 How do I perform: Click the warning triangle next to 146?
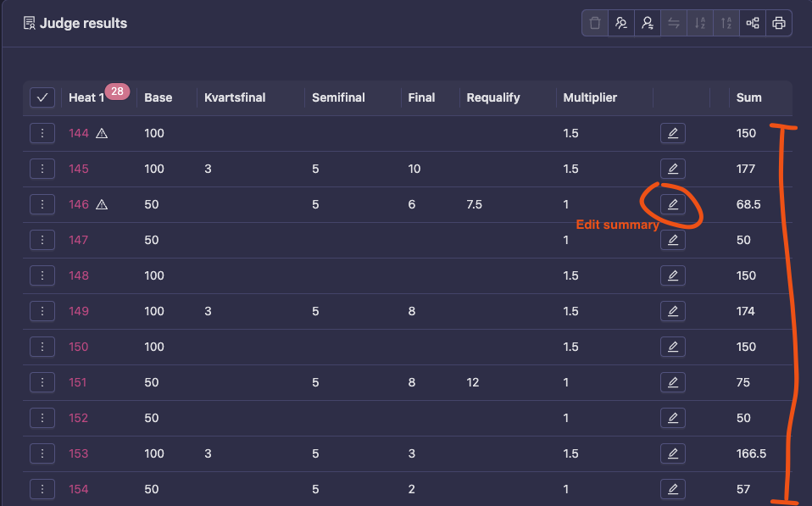click(102, 204)
